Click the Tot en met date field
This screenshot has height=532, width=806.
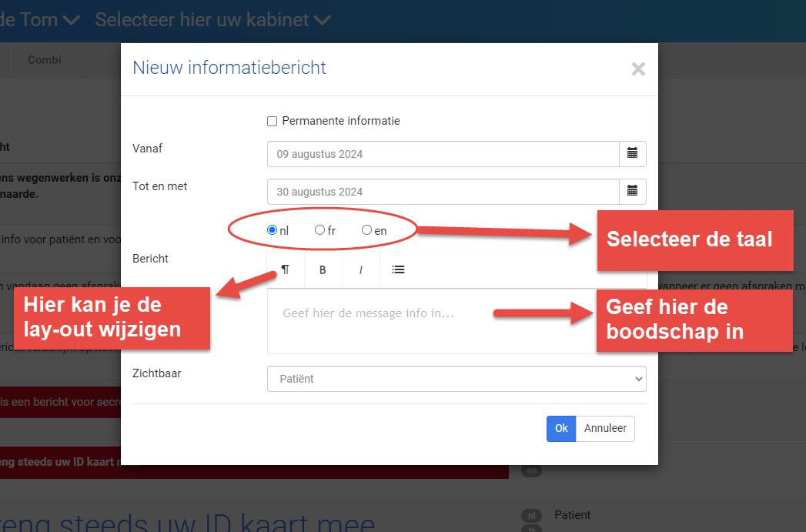pyautogui.click(x=443, y=191)
